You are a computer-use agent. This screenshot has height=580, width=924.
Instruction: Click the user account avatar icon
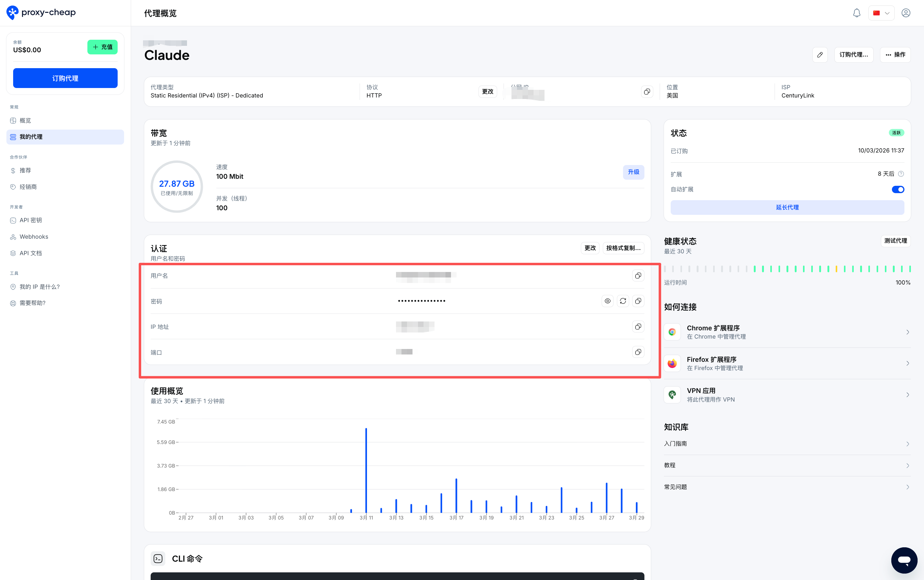906,13
